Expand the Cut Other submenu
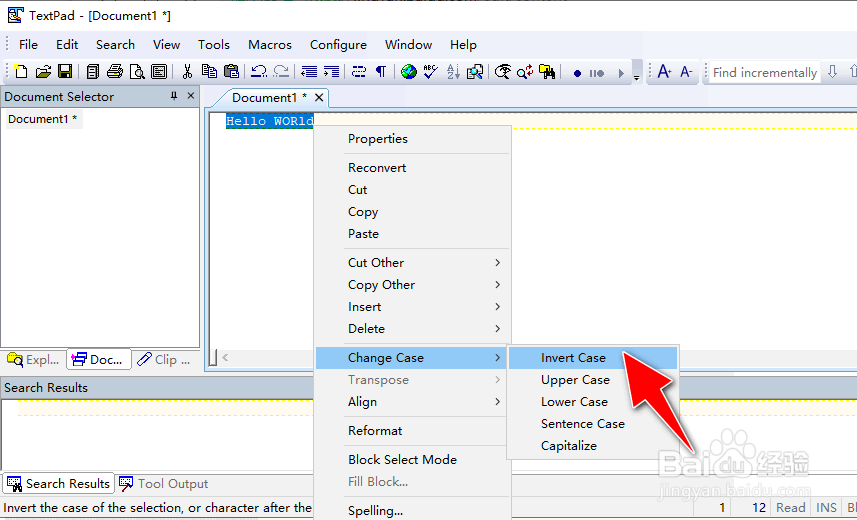This screenshot has width=857, height=520. (x=413, y=262)
